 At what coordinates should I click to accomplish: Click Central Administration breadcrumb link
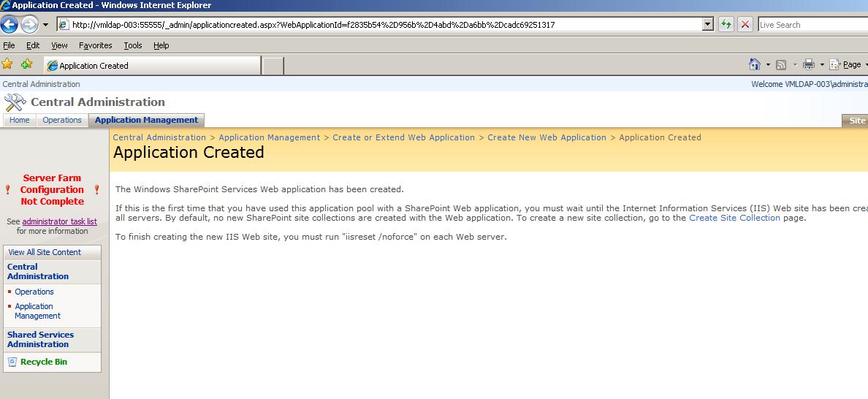159,137
